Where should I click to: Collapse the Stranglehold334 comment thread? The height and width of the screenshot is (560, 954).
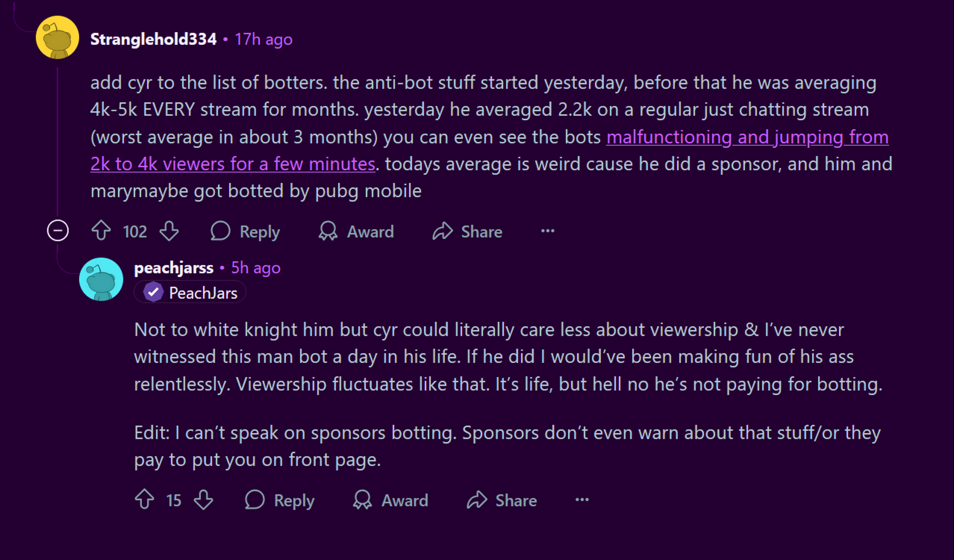58,231
